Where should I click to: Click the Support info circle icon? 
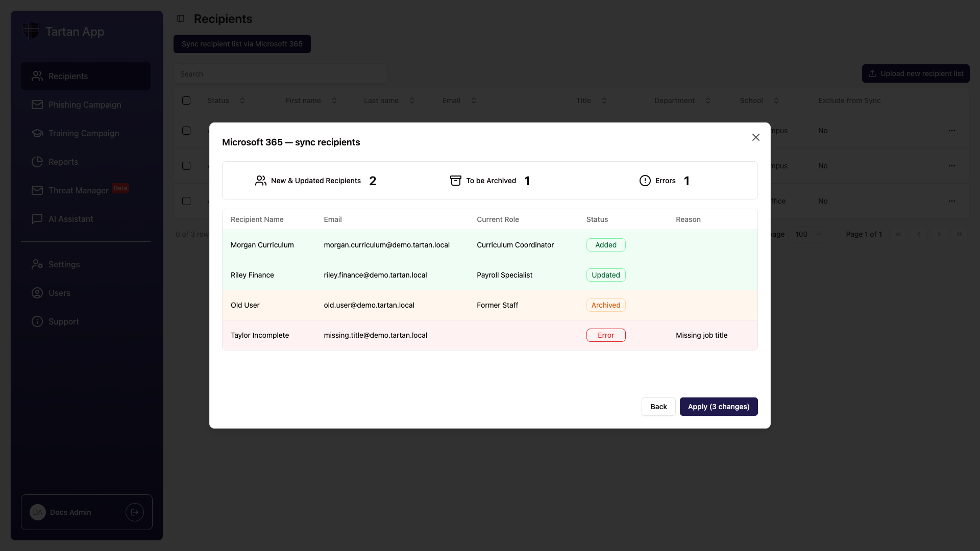(37, 321)
